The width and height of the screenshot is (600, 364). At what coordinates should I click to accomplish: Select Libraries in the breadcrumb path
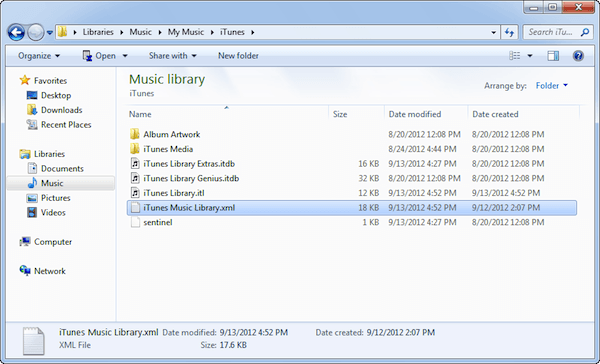point(98,32)
